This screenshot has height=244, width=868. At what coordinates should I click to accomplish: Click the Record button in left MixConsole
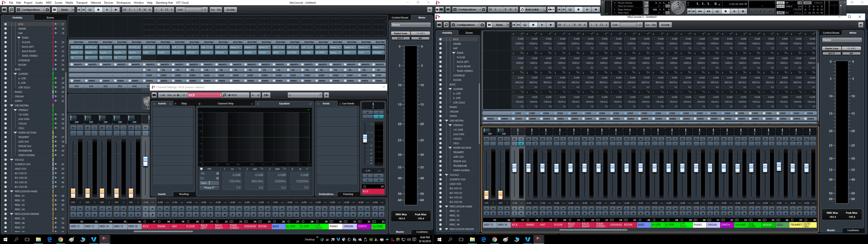pyautogui.click(x=116, y=10)
